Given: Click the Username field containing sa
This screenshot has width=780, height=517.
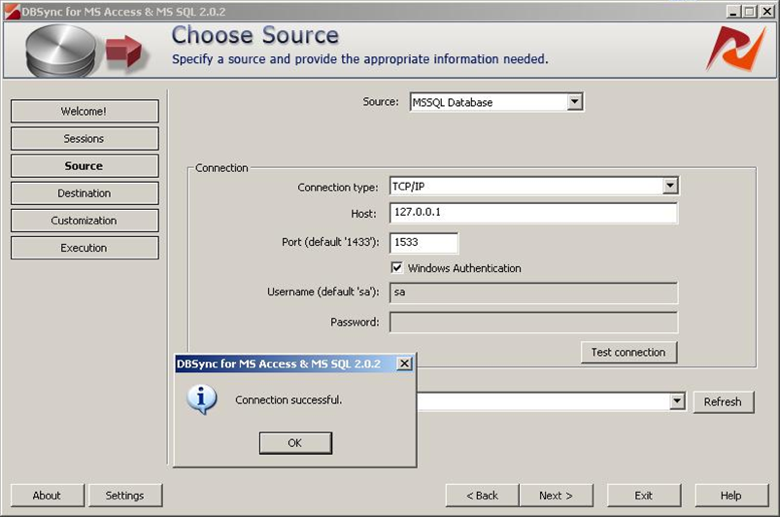Looking at the screenshot, I should click(533, 293).
